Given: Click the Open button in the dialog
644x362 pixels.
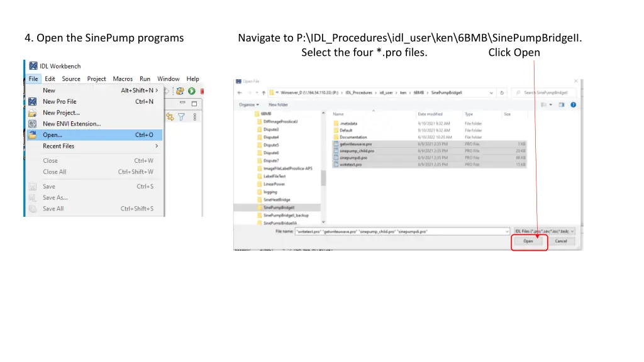Looking at the screenshot, I should click(x=528, y=241).
